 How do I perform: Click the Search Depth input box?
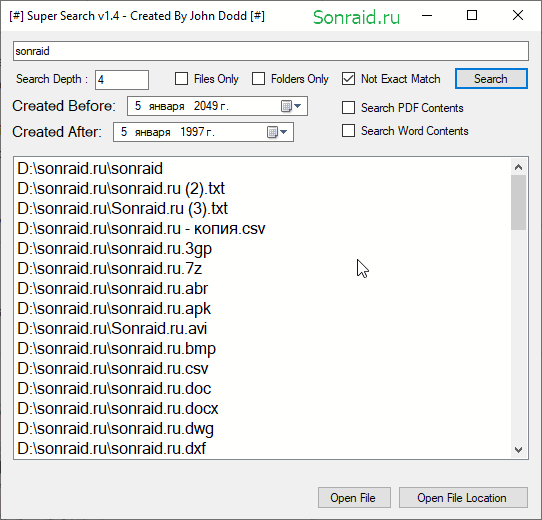point(122,80)
